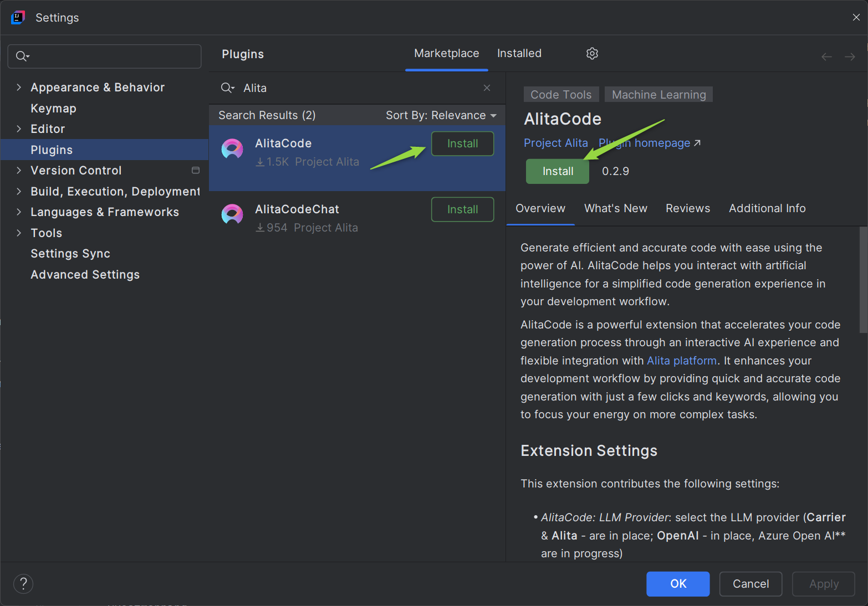This screenshot has width=868, height=606.
Task: Click the version number 0.2.9
Action: [x=615, y=171]
